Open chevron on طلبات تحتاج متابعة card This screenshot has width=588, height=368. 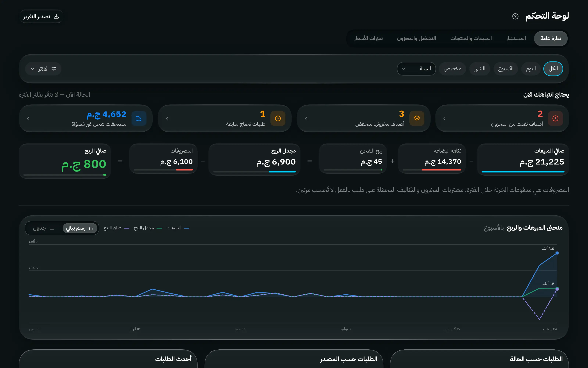tap(167, 118)
